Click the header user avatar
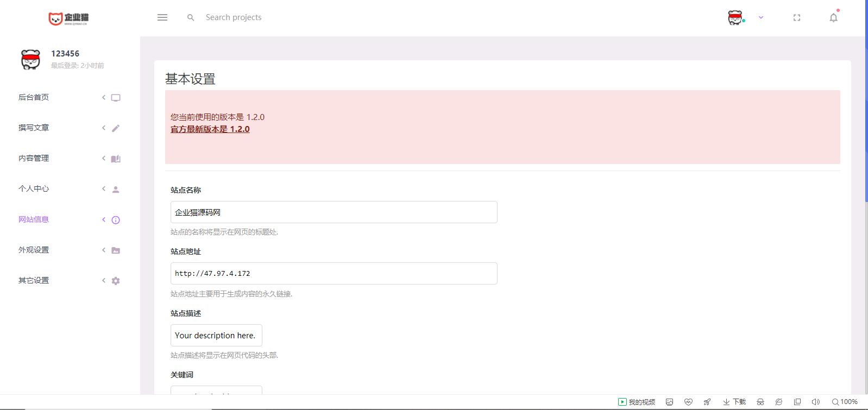 pos(735,17)
